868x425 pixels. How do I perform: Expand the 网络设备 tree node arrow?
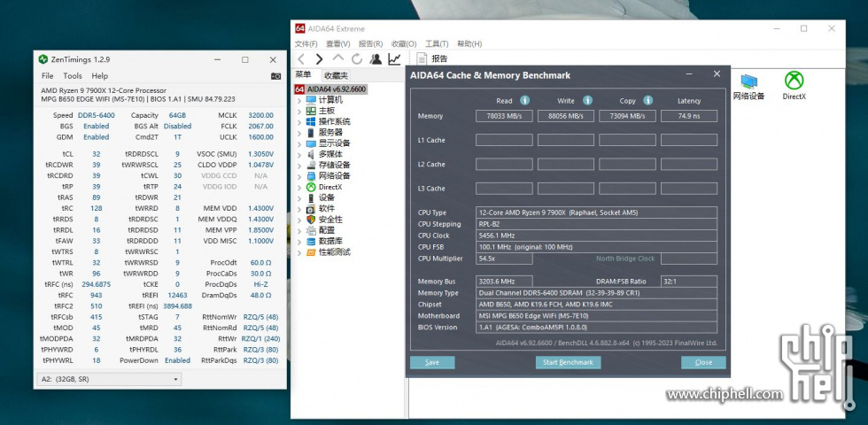point(299,176)
